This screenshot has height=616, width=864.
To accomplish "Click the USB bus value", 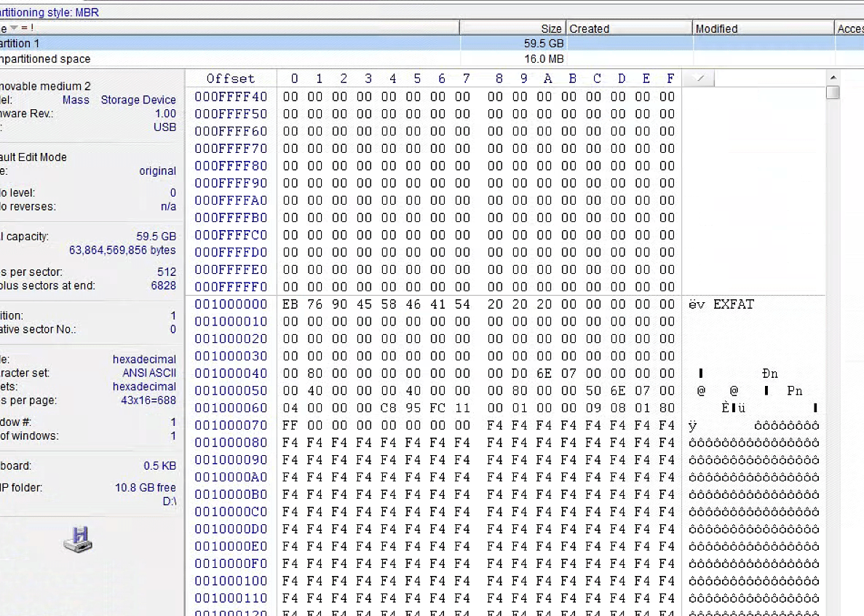I will click(x=165, y=127).
